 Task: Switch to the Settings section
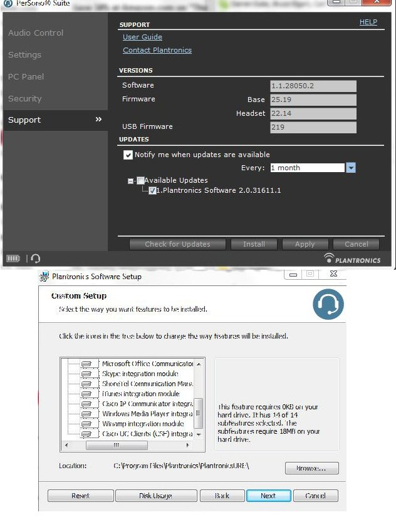[x=24, y=54]
